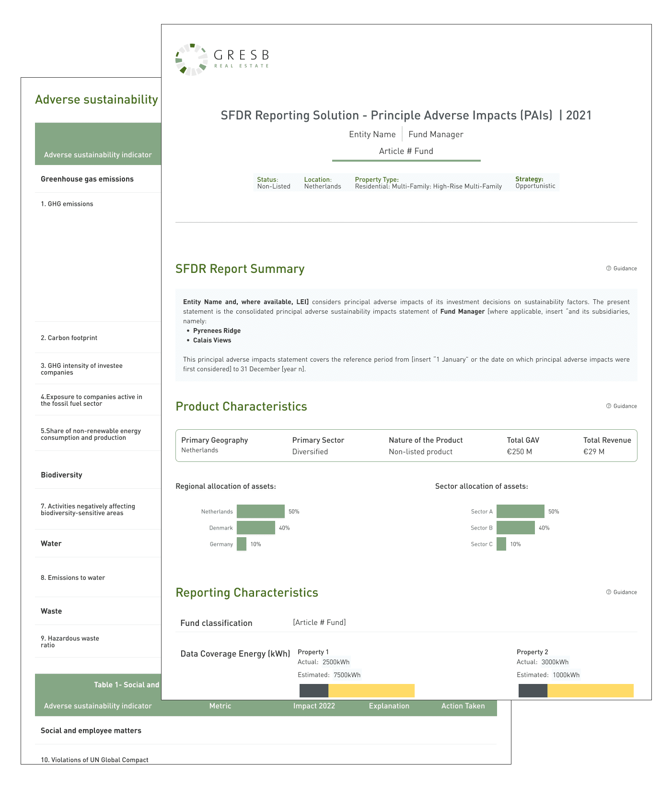The image size is (672, 789).
Task: Click the [Article # Fund] classification value
Action: click(319, 623)
